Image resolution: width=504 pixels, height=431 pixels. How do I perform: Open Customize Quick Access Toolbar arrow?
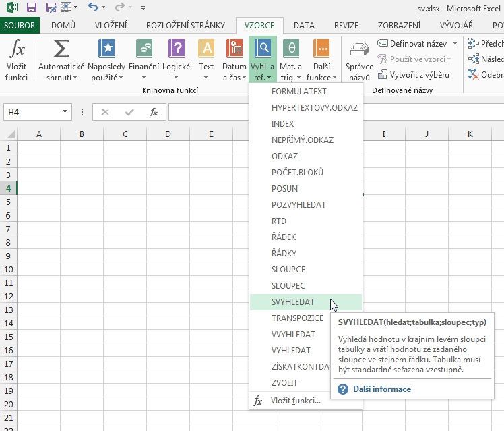point(143,7)
